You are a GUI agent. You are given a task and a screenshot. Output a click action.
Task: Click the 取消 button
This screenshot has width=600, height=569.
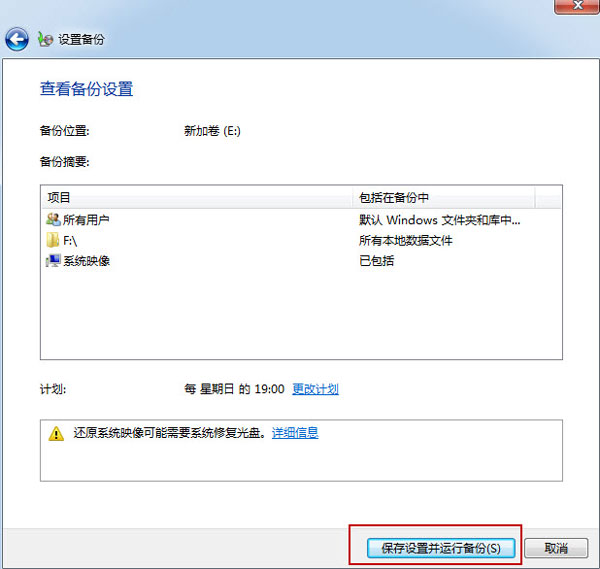pos(556,548)
